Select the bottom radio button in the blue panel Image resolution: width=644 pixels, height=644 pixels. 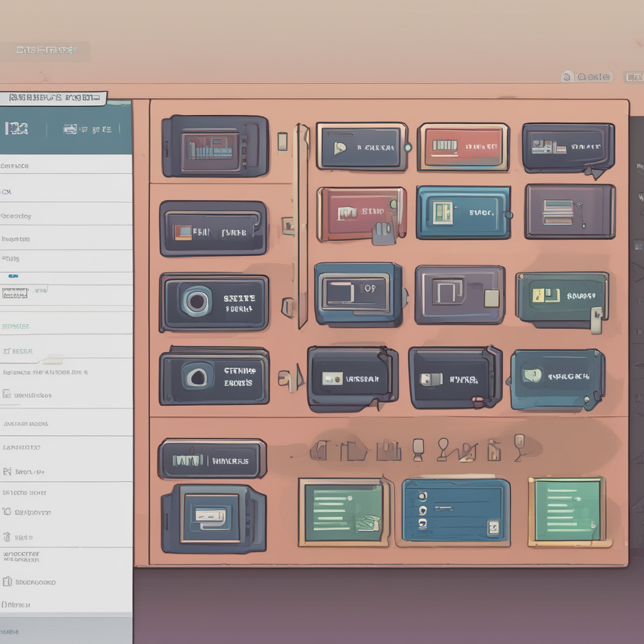pyautogui.click(x=423, y=523)
